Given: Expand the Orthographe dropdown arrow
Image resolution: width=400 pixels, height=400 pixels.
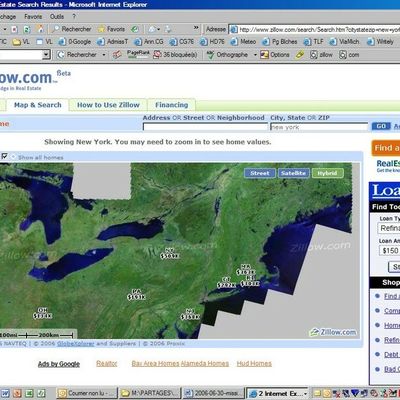Looking at the screenshot, I should 255,55.
